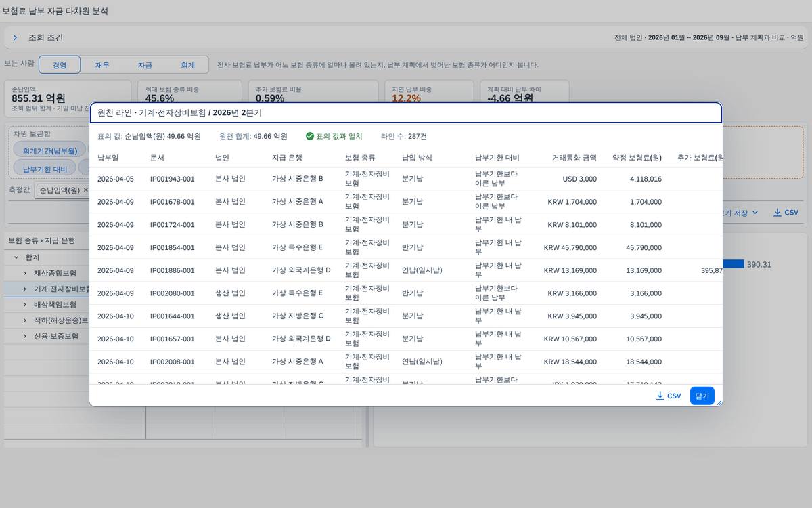Click the USD 3,000 currency amount cell
Screen dimensions: 812x508
580,179
